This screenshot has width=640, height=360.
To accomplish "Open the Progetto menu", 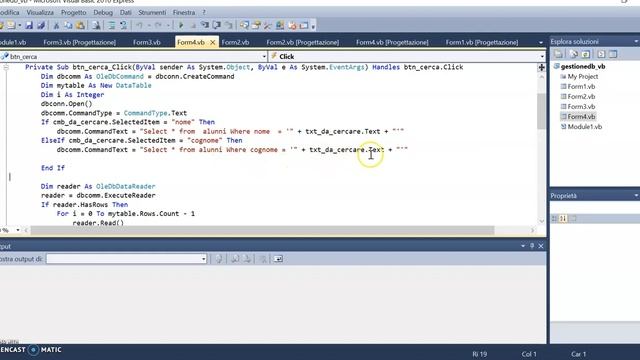I will tap(73, 13).
